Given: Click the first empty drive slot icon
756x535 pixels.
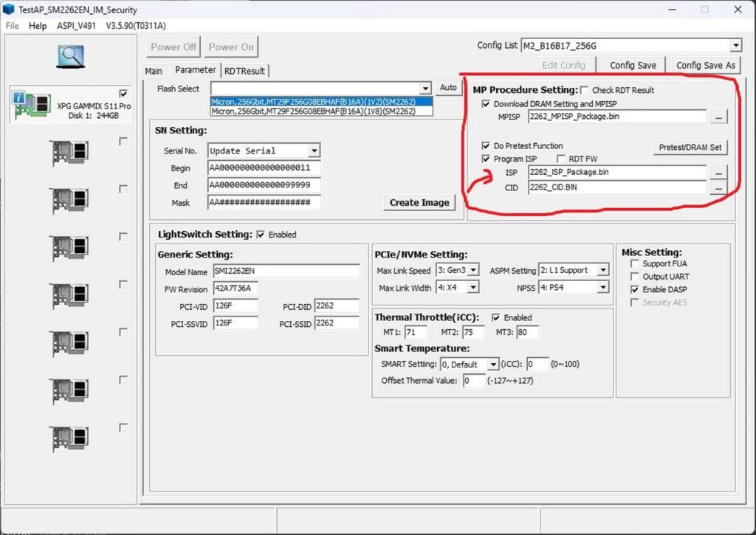Looking at the screenshot, I should 71,153.
